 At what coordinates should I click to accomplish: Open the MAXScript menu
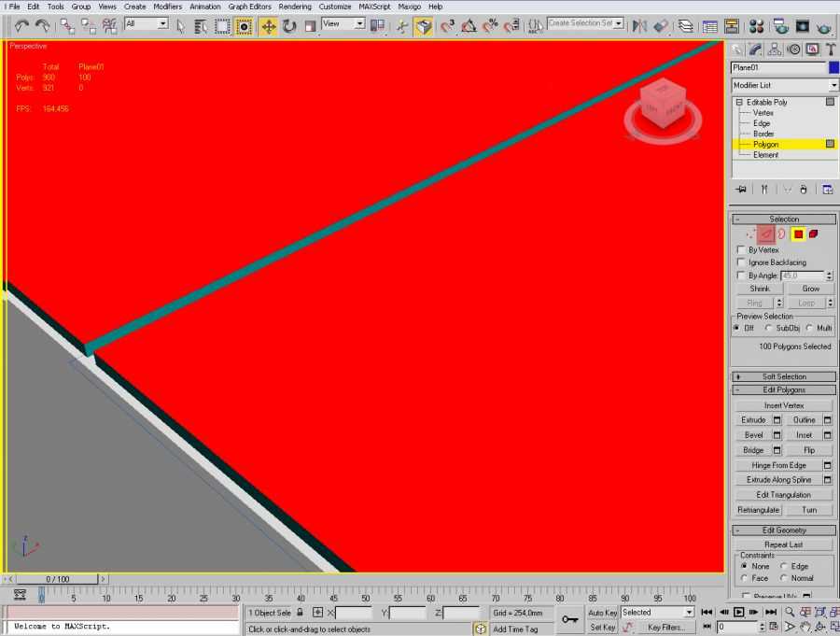[374, 7]
